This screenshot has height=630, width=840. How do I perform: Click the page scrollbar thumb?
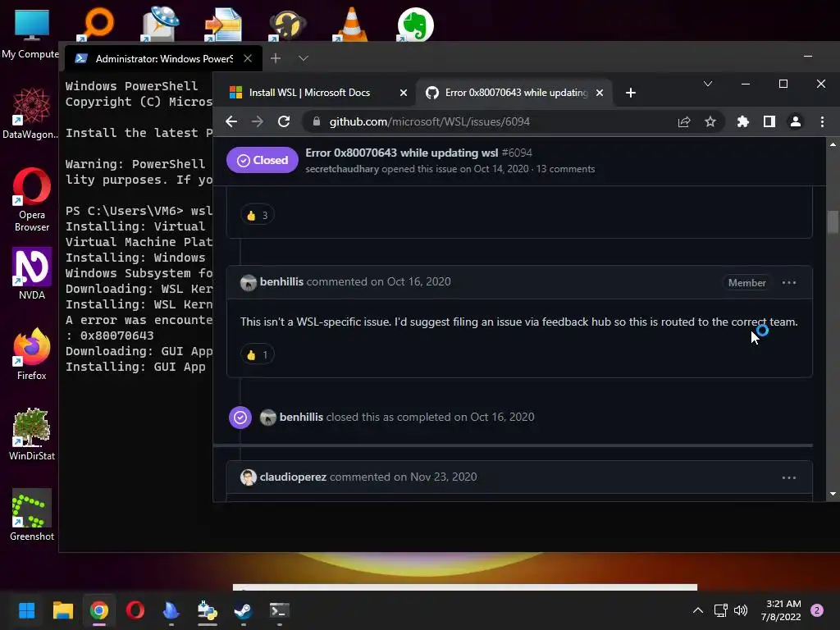[833, 221]
